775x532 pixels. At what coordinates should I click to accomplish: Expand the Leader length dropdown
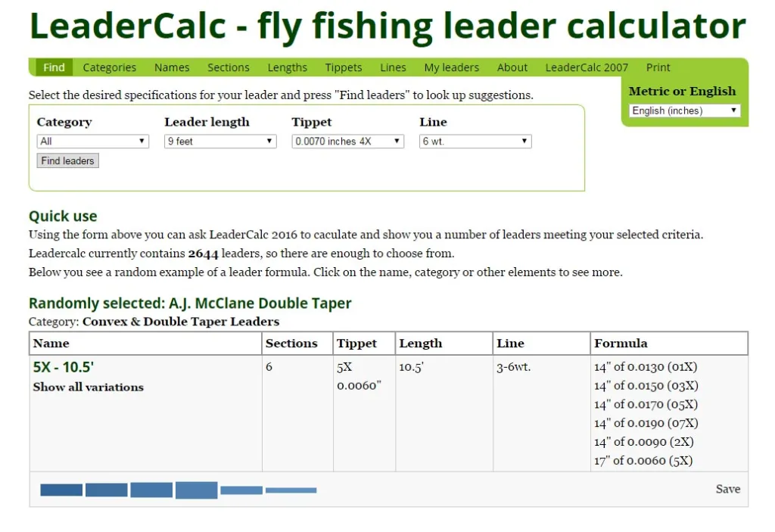[x=220, y=142]
